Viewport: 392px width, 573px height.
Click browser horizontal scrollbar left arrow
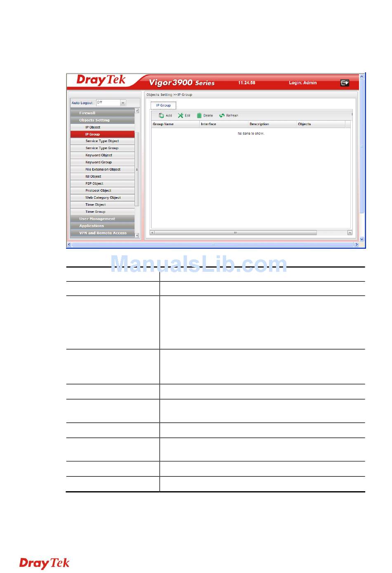tap(69, 245)
